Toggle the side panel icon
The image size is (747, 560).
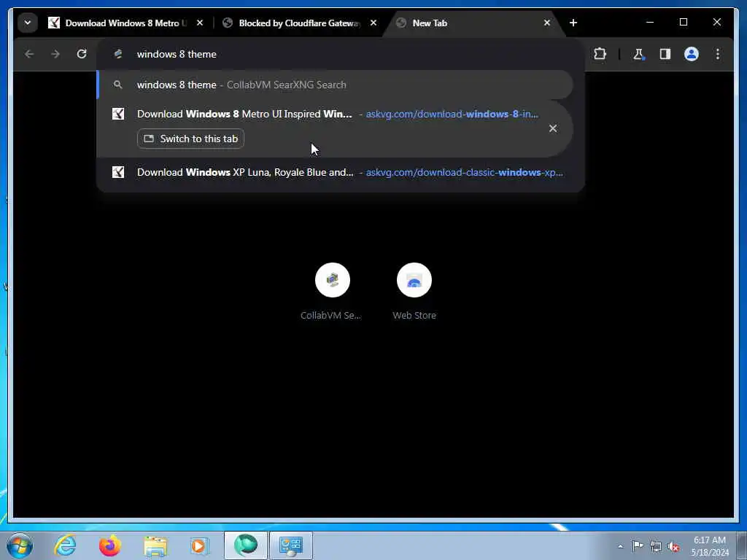(665, 54)
